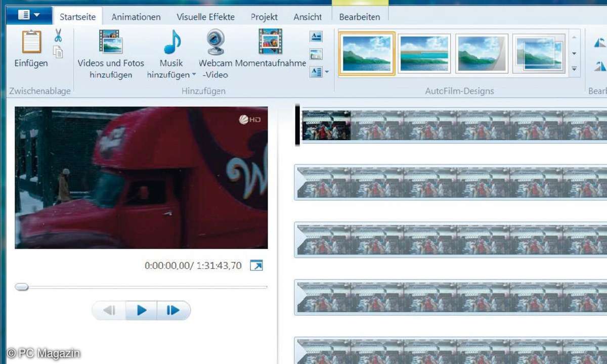Switch preview to full screen
Viewport: 607px width, 364px height.
click(x=256, y=265)
